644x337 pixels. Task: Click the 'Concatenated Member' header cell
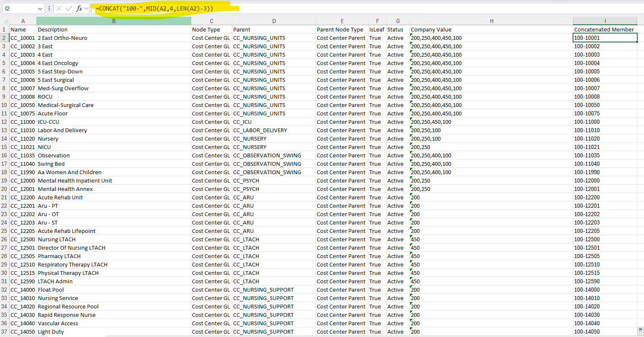(605, 29)
